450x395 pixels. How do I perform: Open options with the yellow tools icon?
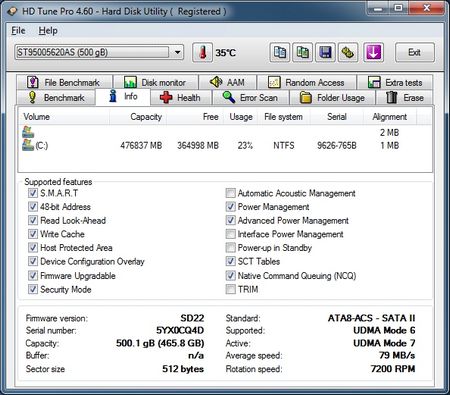[348, 52]
